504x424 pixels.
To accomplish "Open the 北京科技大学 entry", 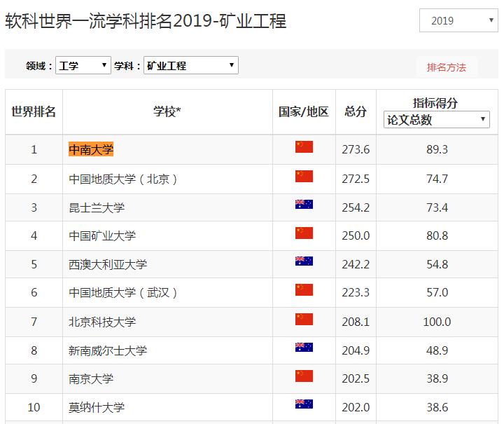I will point(102,322).
